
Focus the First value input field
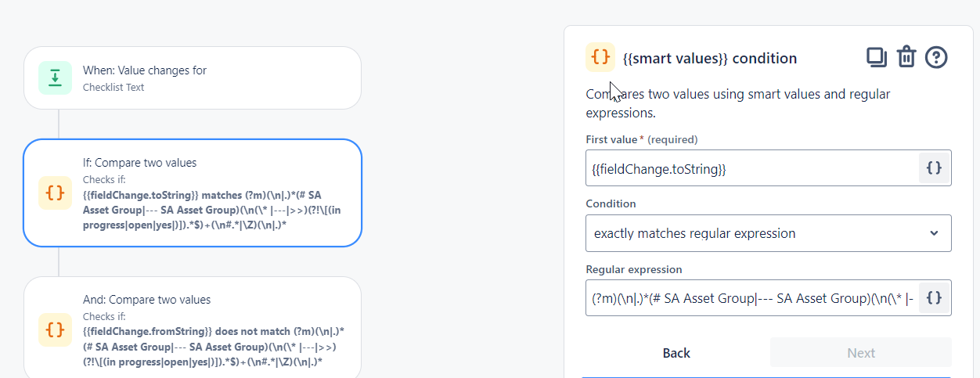(x=751, y=168)
